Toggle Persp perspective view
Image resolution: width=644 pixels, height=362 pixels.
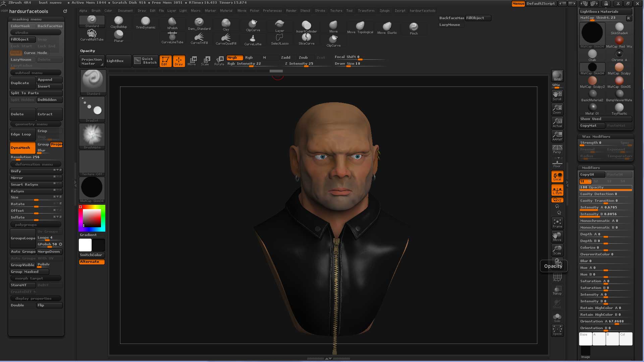point(557,149)
